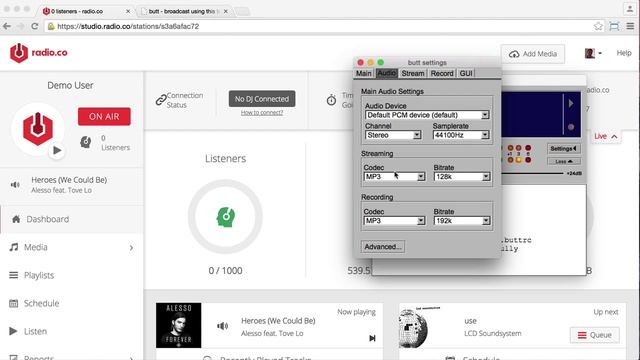Open the Help link

click(x=624, y=53)
